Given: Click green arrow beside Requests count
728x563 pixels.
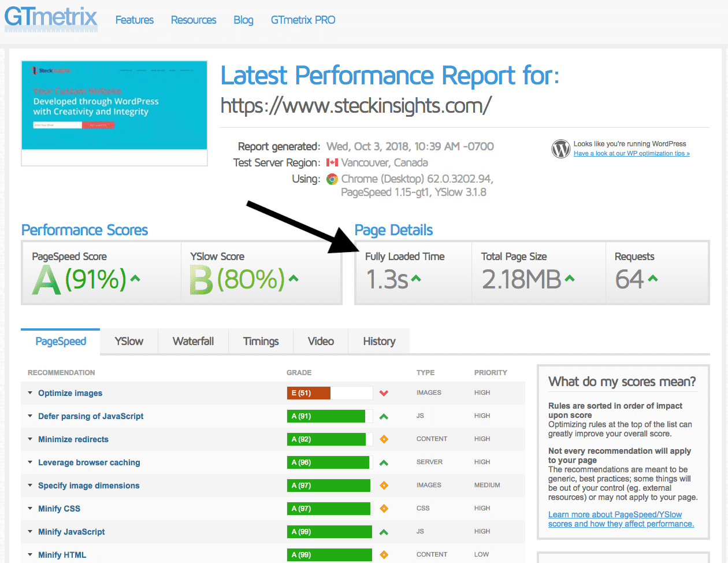Looking at the screenshot, I should 653,279.
